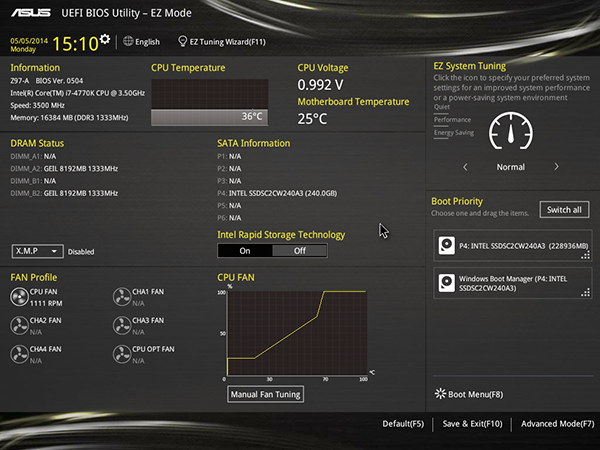Open the X.M.P dropdown

coord(38,251)
